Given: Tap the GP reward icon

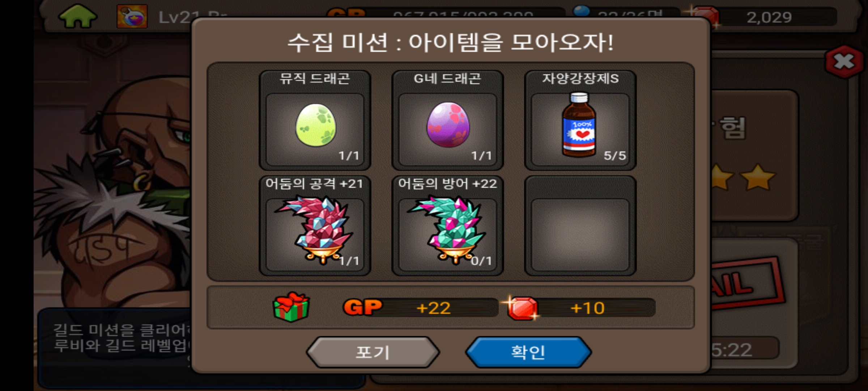Looking at the screenshot, I should (362, 307).
